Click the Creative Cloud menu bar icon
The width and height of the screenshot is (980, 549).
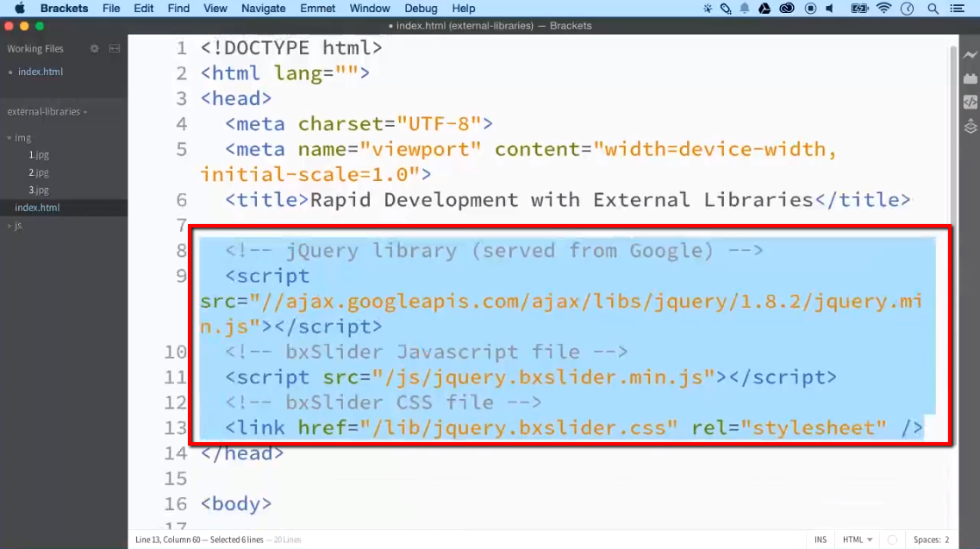[787, 8]
